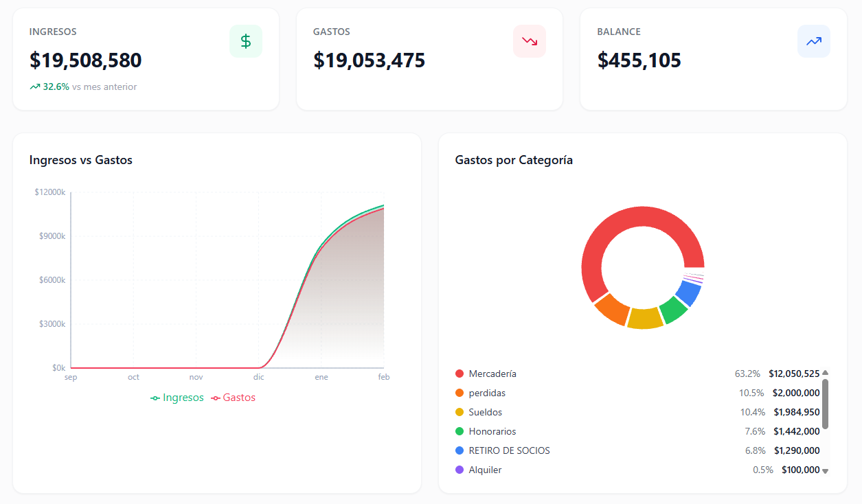Click the nov x-axis label
The height and width of the screenshot is (504, 862).
pyautogui.click(x=196, y=377)
